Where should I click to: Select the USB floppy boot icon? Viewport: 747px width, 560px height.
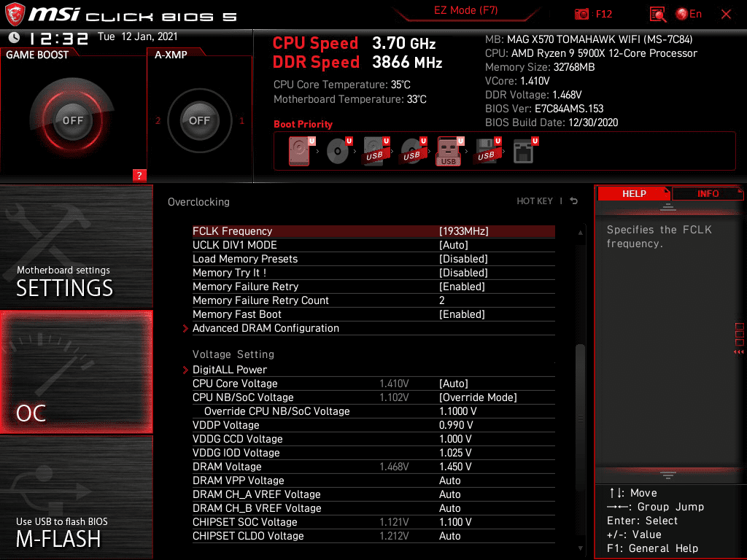point(487,151)
